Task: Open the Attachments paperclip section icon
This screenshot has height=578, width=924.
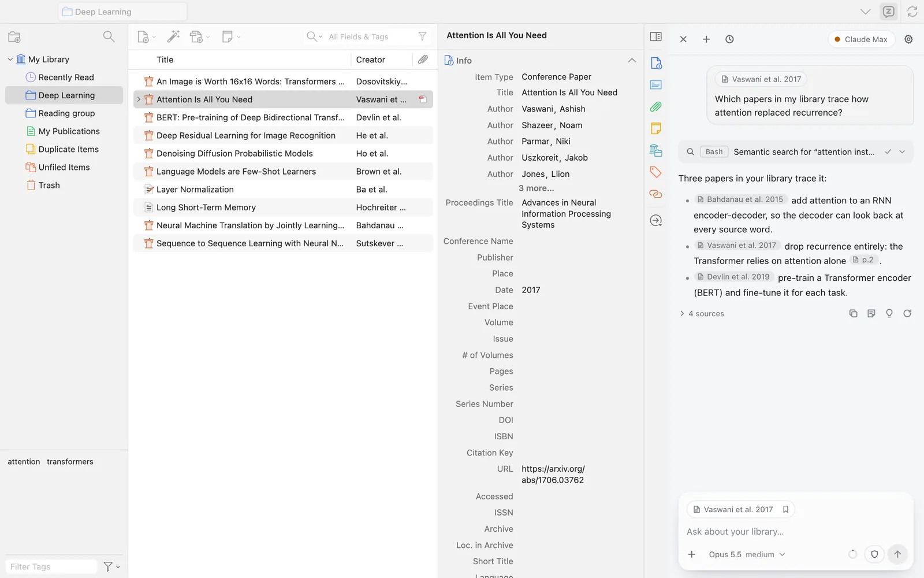Action: (656, 106)
